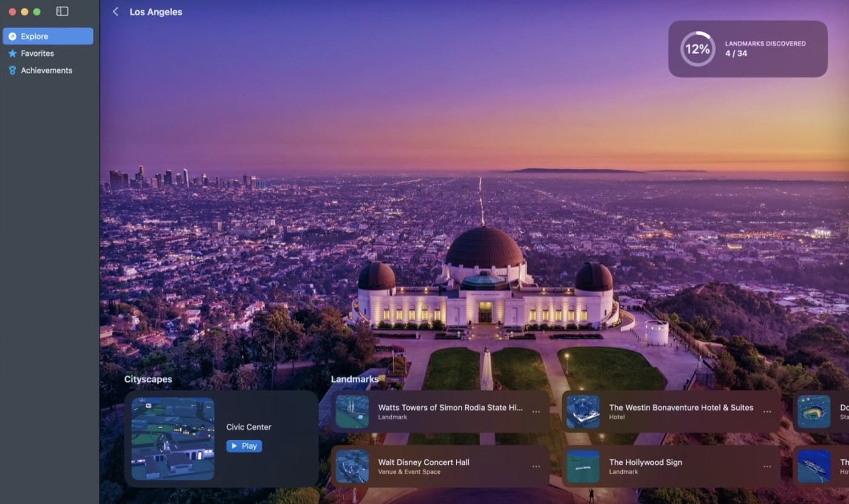Toggle the sidebar visibility icon

point(62,12)
